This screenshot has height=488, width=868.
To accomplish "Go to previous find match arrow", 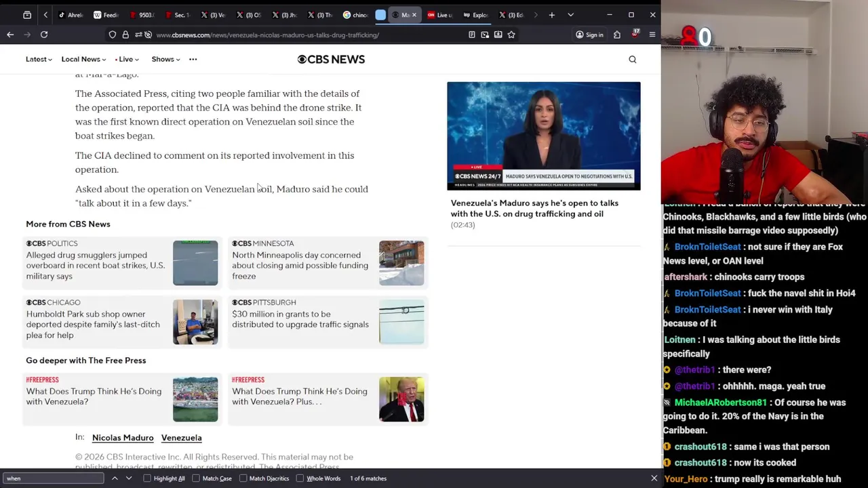I will point(115,479).
